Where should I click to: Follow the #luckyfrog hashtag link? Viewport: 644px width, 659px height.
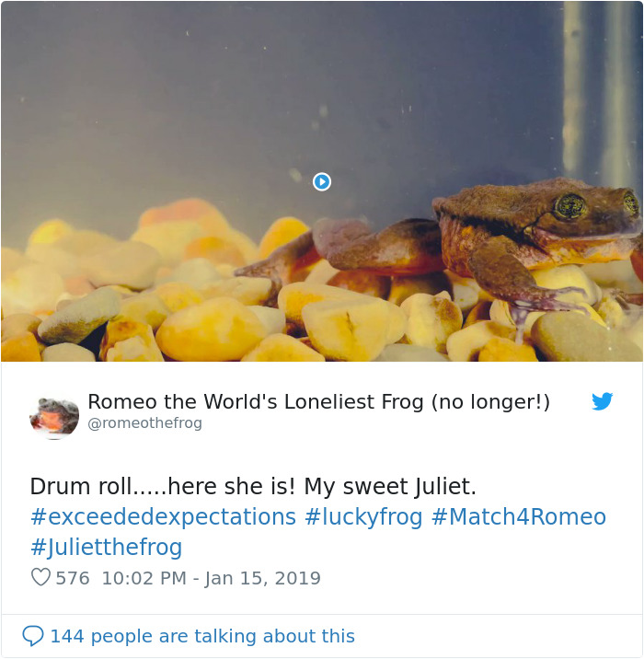[x=363, y=517]
